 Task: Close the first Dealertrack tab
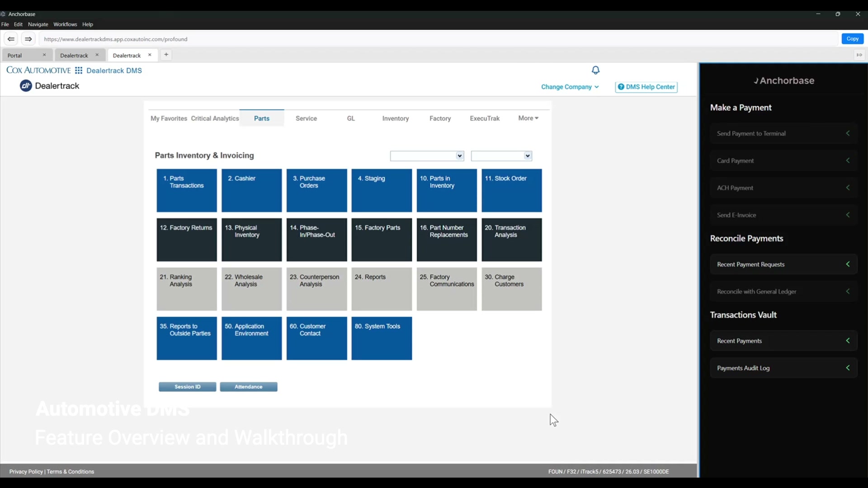[x=97, y=55]
